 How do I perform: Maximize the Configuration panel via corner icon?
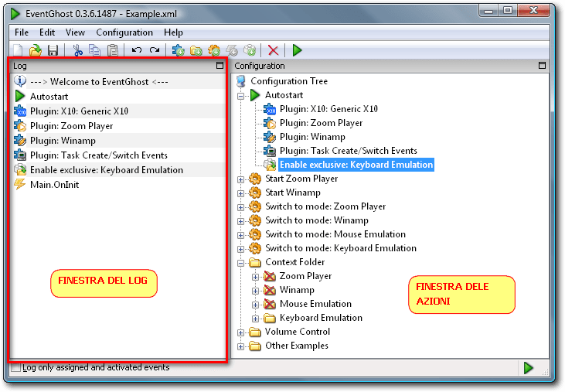(542, 65)
